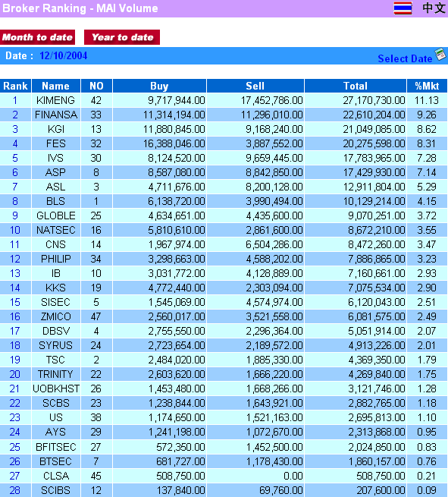Click the Select Date link
This screenshot has height=497, width=448.
pos(405,58)
